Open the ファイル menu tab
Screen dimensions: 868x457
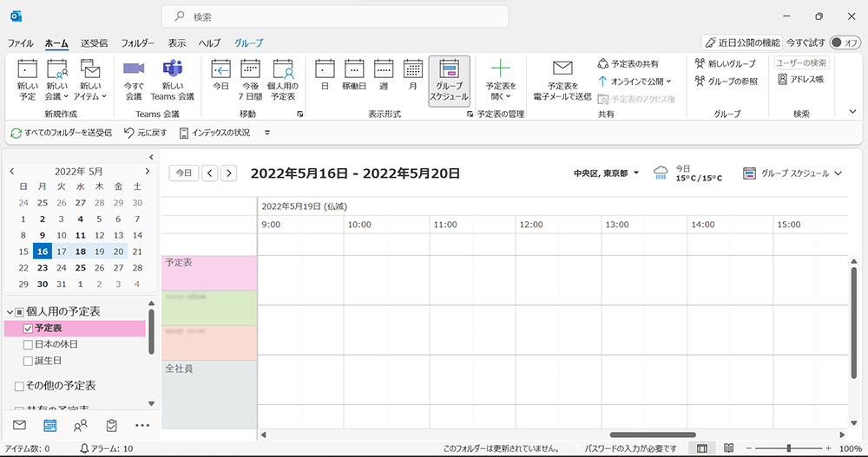pyautogui.click(x=21, y=42)
